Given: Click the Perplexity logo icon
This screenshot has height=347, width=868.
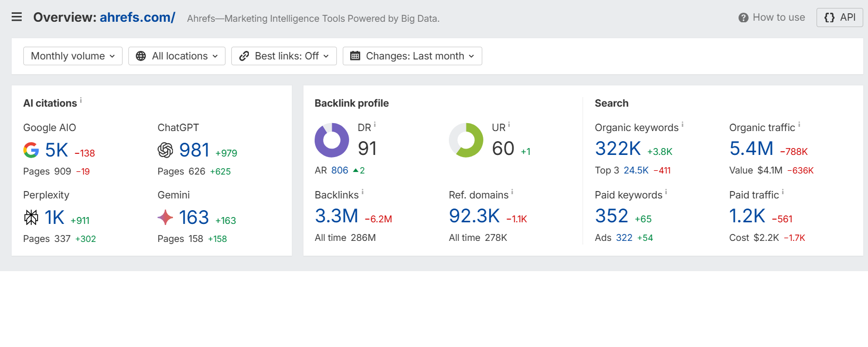Looking at the screenshot, I should point(31,218).
